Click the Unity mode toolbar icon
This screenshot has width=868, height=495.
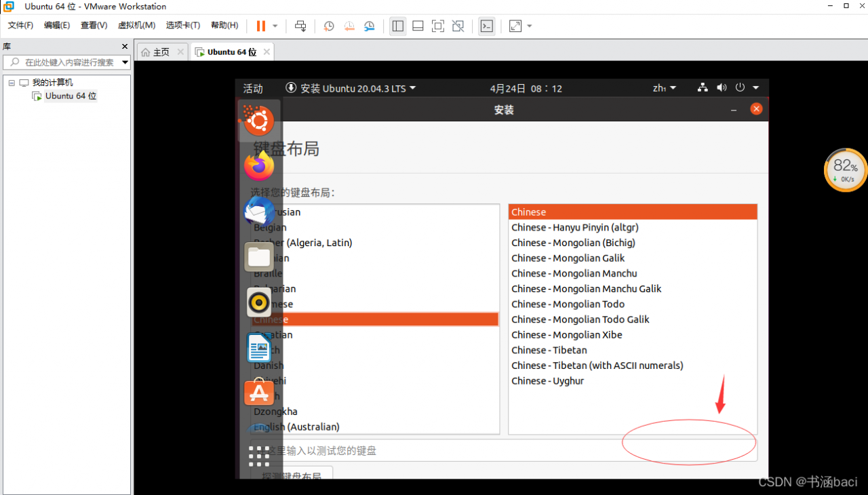click(x=458, y=26)
